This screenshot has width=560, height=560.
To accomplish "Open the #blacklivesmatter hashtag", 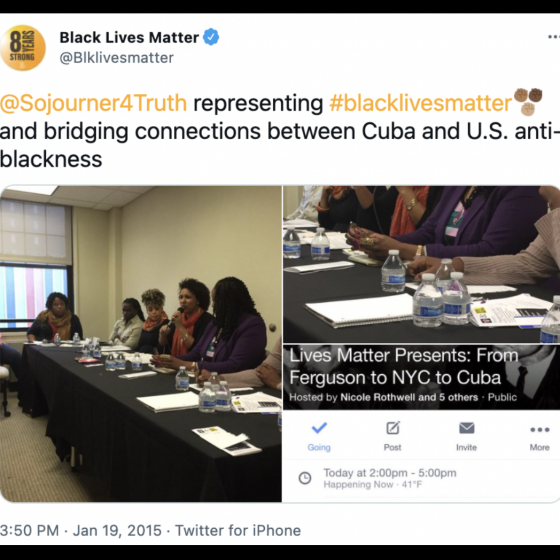I will coord(421,103).
